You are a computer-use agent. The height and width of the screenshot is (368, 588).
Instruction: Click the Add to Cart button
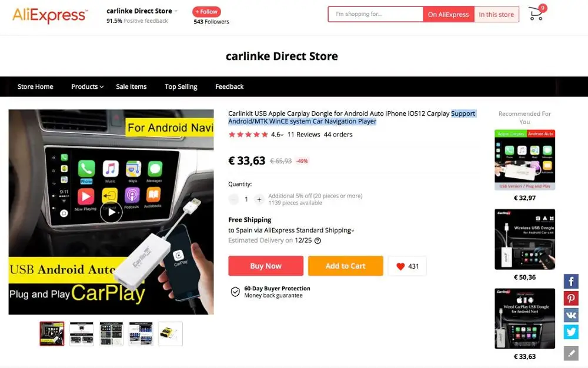click(345, 266)
